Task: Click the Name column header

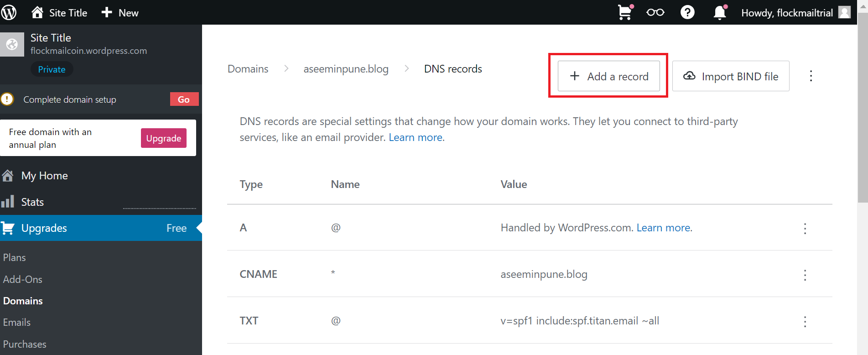Action: tap(345, 184)
